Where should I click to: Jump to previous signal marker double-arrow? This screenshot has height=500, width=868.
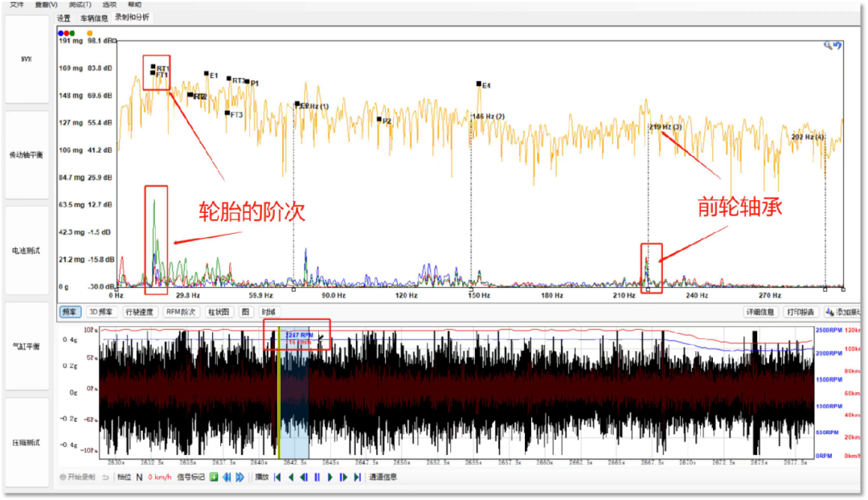pos(227,477)
